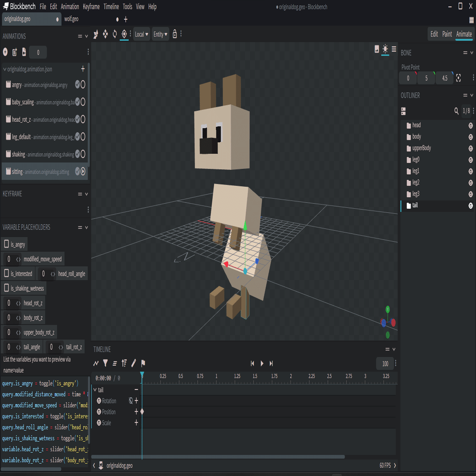Add animation to originaldog.animation.json file
The image size is (476, 476).
click(x=83, y=69)
